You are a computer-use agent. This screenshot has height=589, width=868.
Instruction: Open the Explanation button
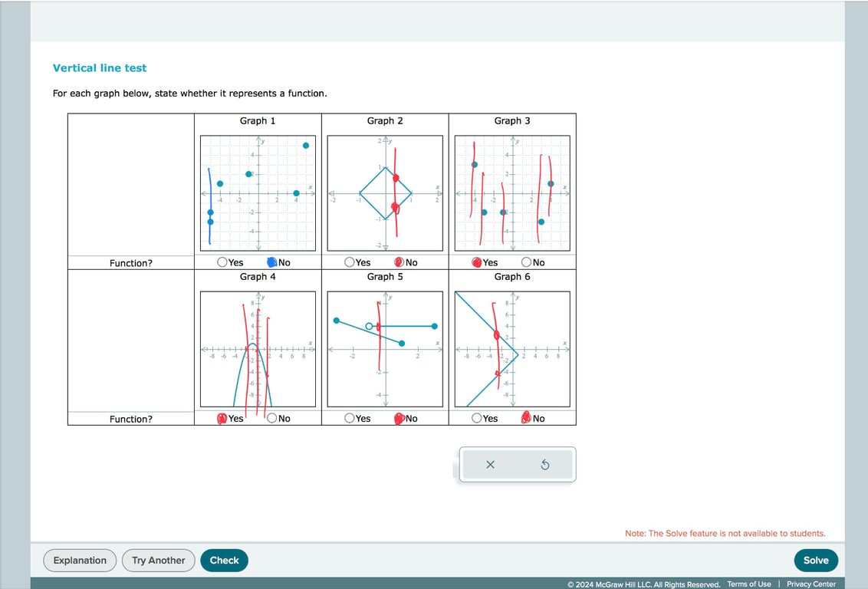tap(80, 560)
